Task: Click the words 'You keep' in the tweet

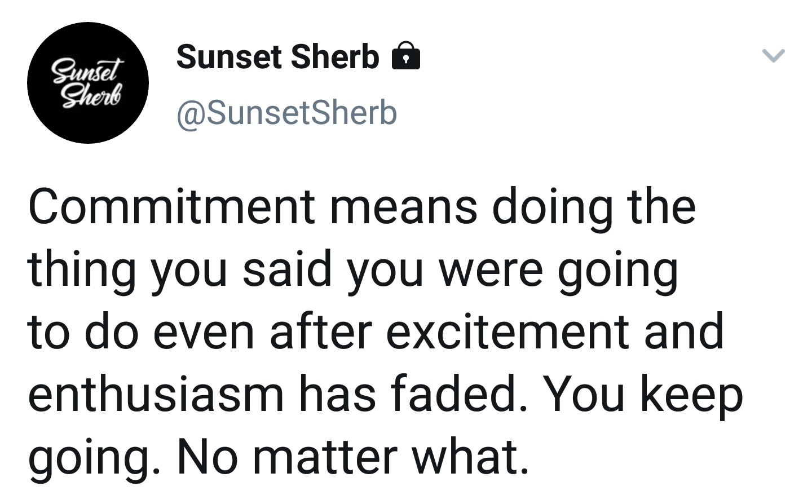Action: click(x=643, y=396)
